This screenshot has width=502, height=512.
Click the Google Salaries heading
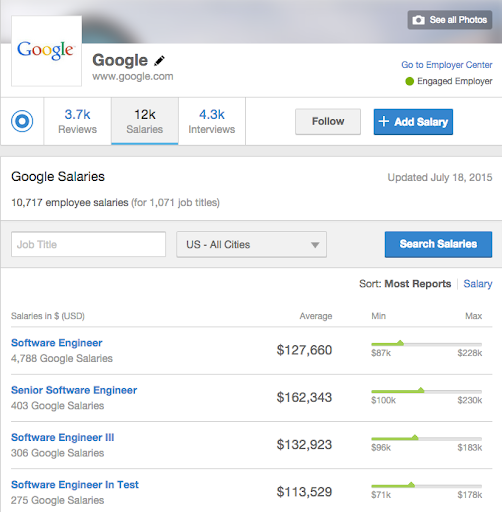click(58, 177)
